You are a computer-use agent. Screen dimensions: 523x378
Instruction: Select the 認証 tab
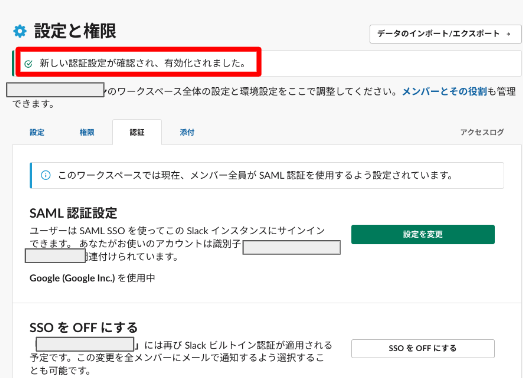(137, 132)
